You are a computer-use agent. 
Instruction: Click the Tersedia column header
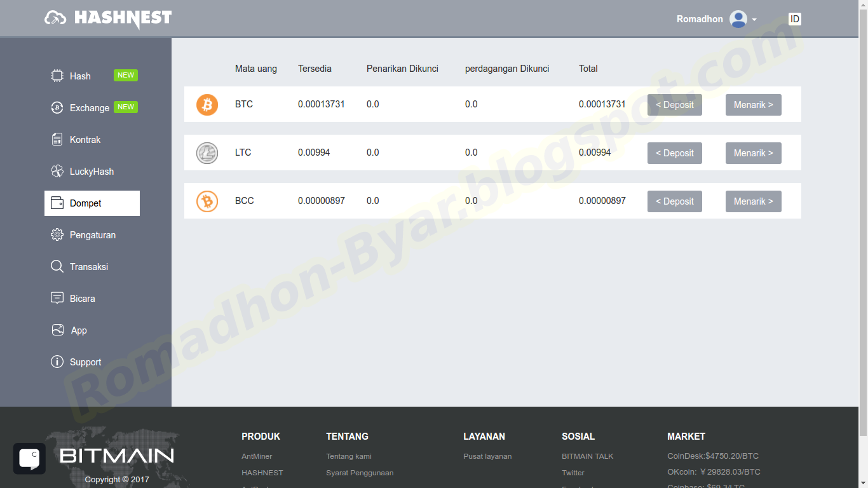315,69
